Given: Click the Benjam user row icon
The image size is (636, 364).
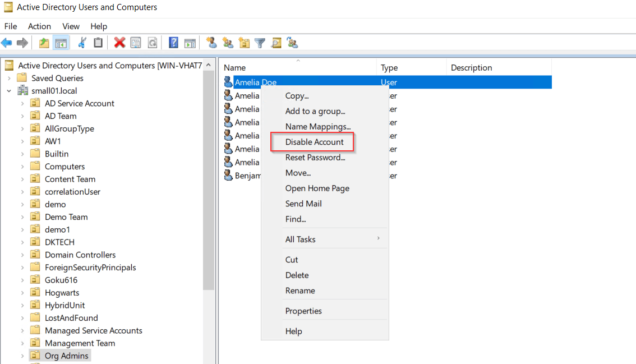Looking at the screenshot, I should (228, 176).
